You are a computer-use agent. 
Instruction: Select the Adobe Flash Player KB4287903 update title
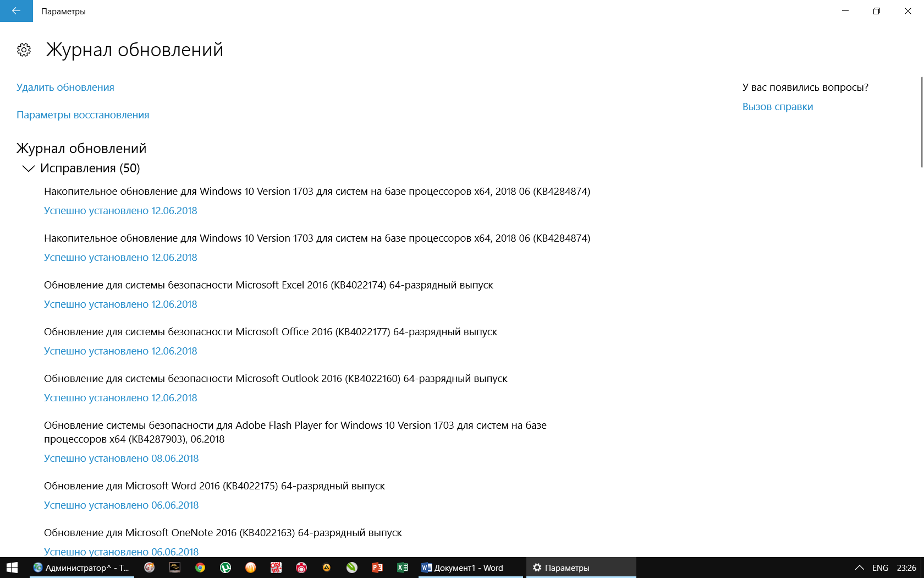point(295,432)
